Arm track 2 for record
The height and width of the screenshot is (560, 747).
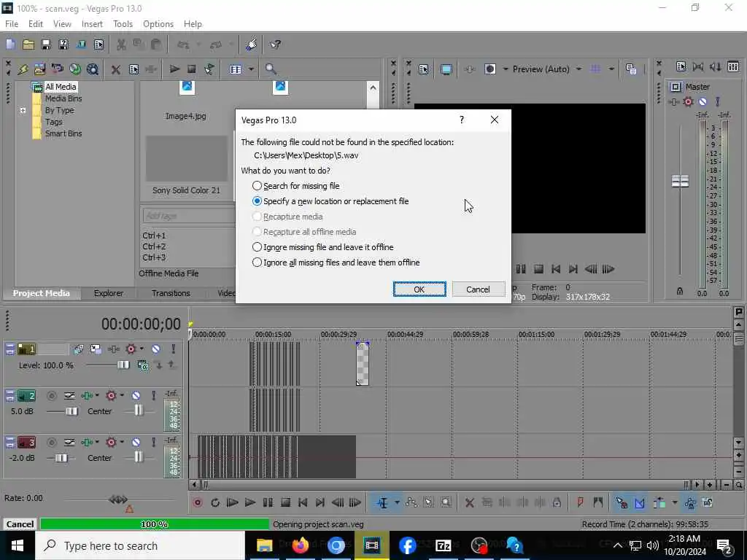click(52, 395)
